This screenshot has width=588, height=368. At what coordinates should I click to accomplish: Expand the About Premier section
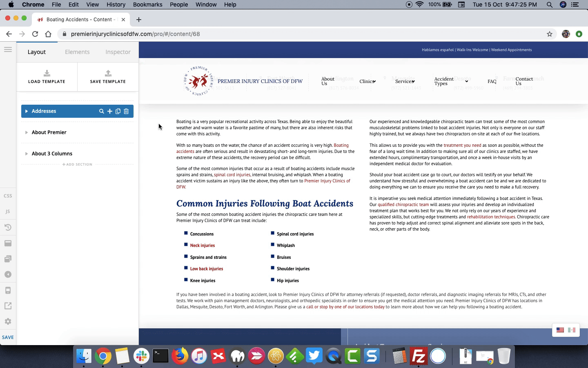27,132
